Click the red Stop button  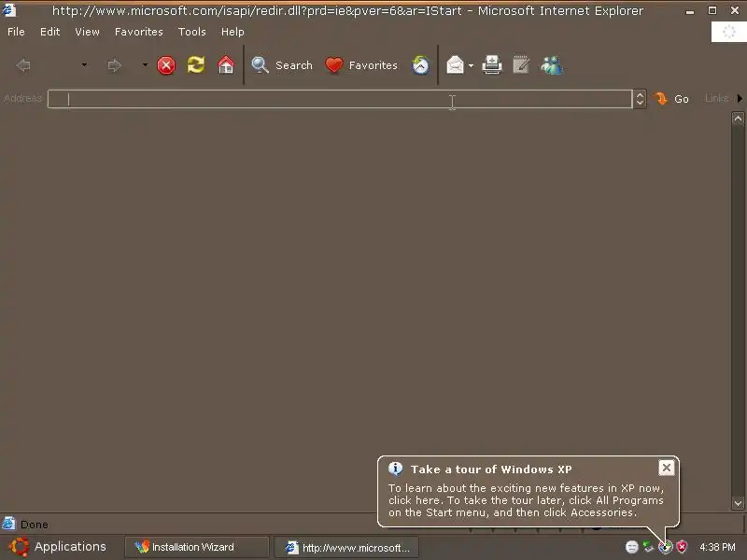166,65
